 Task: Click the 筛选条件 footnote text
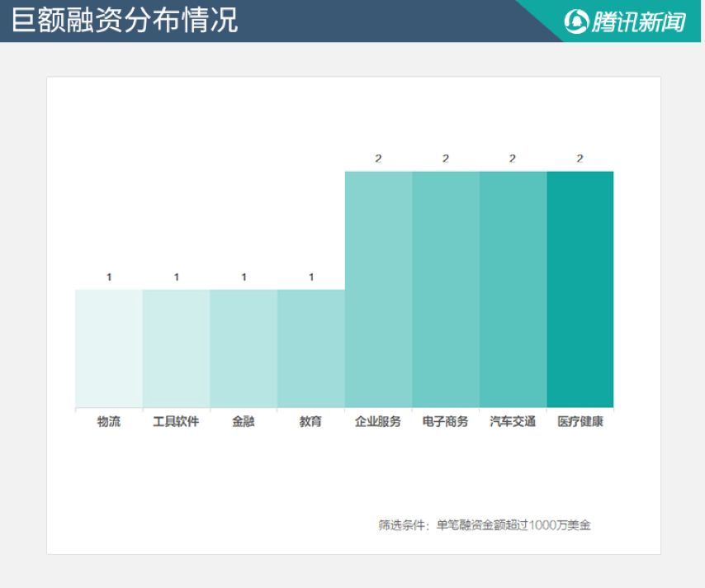485,525
